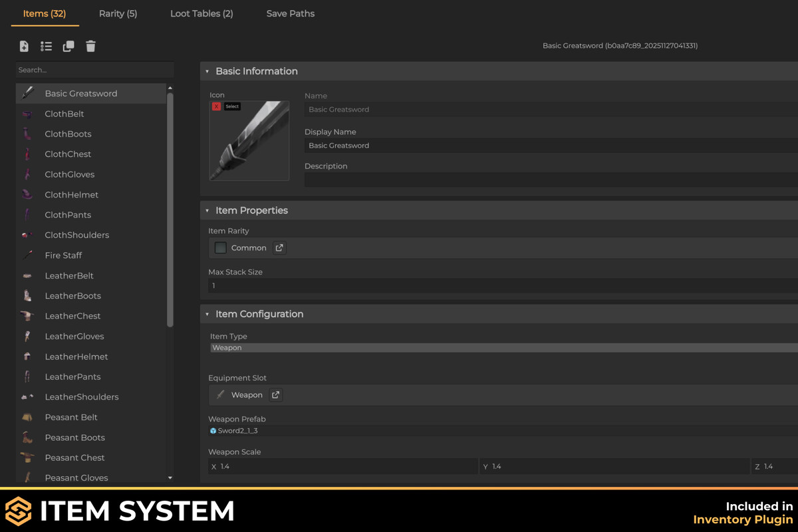The image size is (798, 532).
Task: Open the Common rarity in external editor icon
Action: click(x=279, y=247)
